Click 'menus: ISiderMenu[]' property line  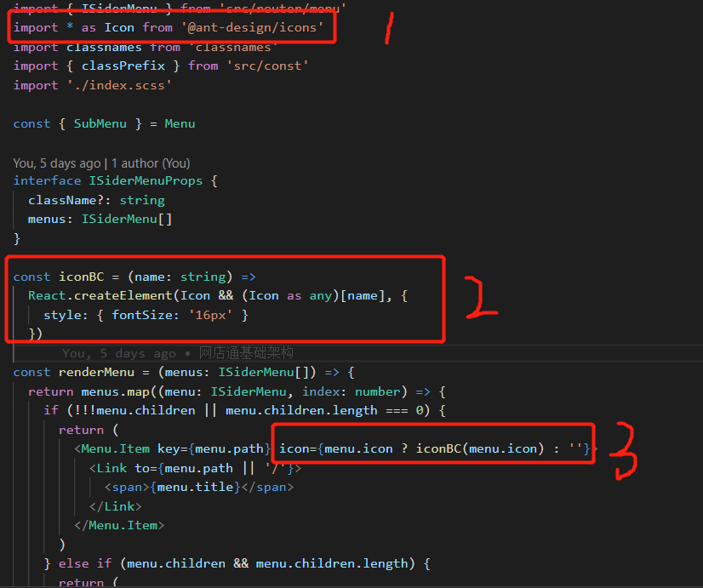[100, 220]
